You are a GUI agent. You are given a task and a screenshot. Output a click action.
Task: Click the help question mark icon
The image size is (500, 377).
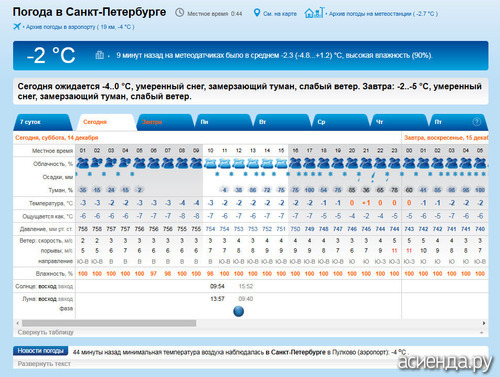477,122
